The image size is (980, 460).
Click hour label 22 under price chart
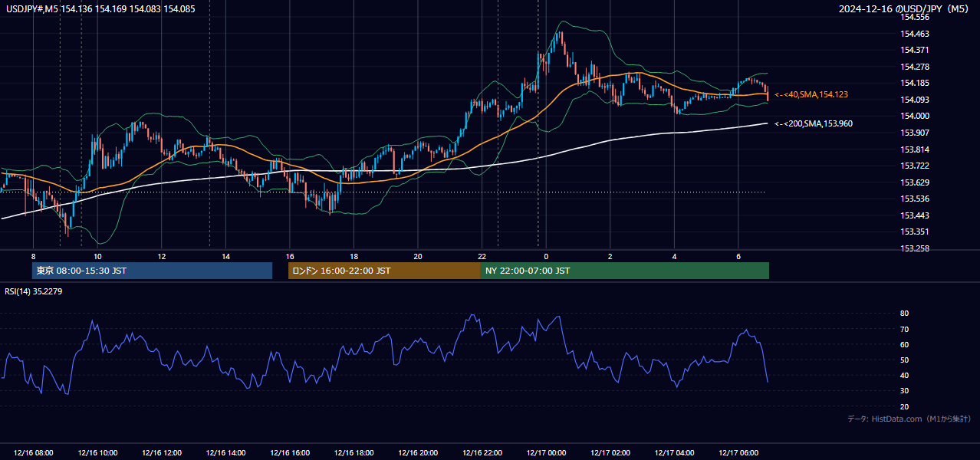482,256
